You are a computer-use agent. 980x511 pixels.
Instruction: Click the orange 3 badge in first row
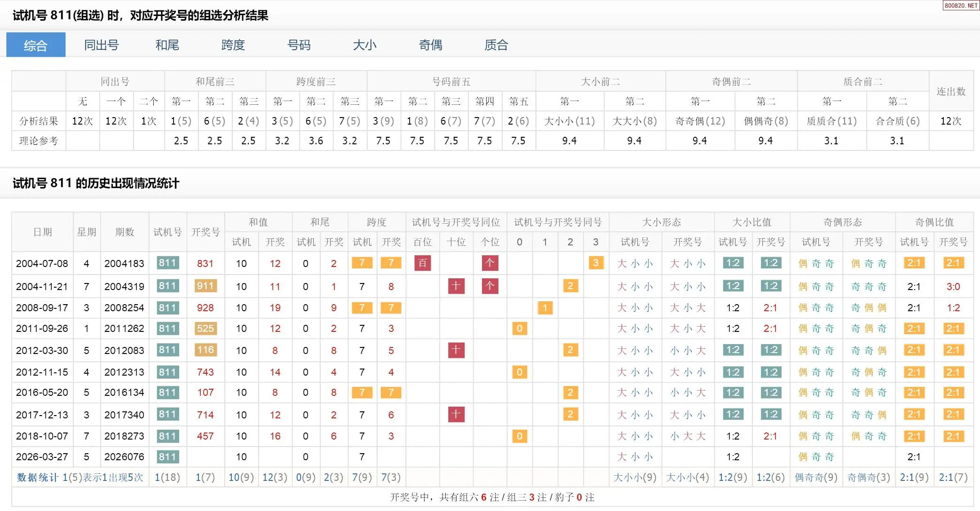tap(595, 263)
